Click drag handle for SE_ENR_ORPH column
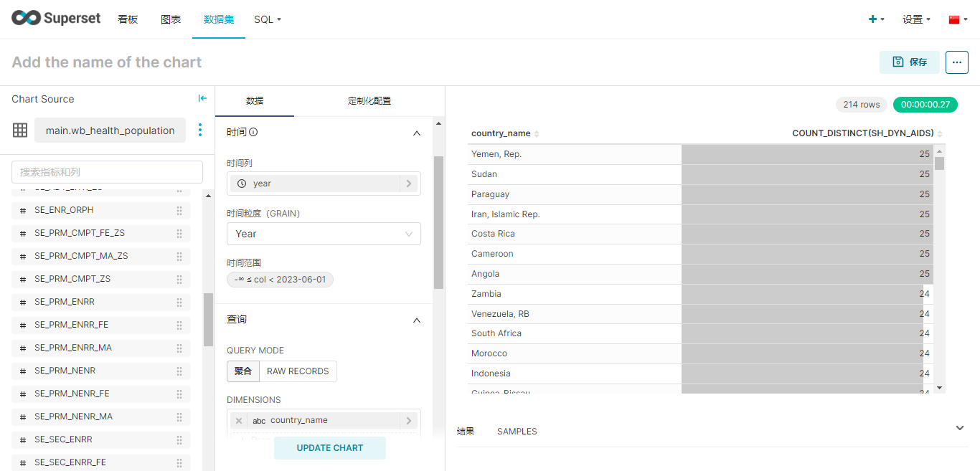This screenshot has height=471, width=980. (179, 210)
